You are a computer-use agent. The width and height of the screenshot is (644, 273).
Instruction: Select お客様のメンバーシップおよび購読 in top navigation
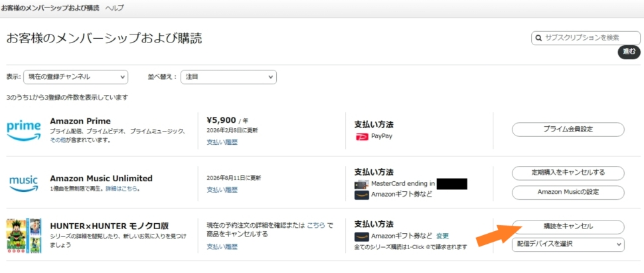click(x=50, y=8)
